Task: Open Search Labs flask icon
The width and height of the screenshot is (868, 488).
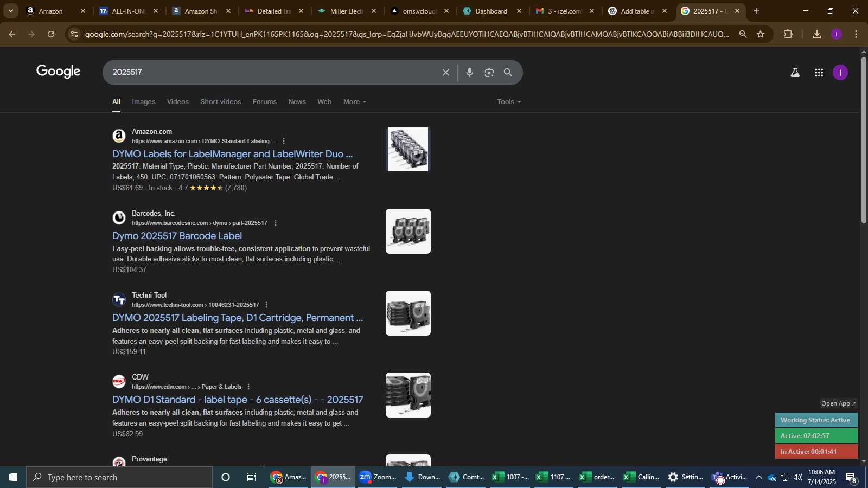Action: click(795, 73)
